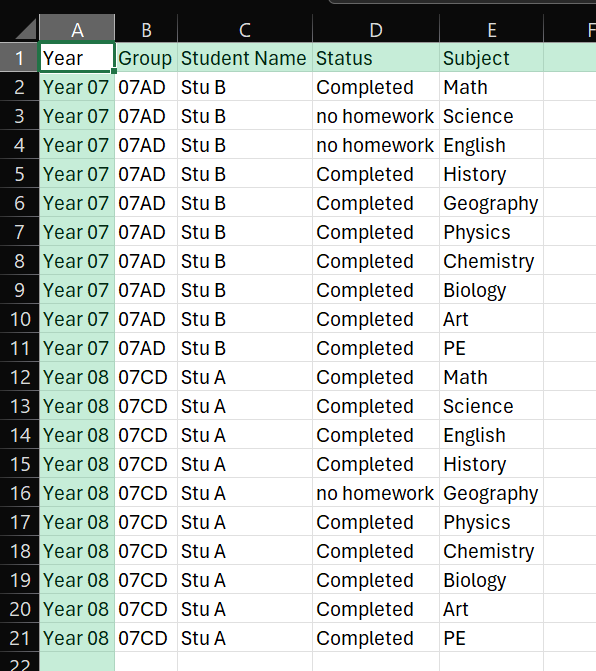Screen dimensions: 596x671
Task: Select the 07CD cell in row 12
Action: (146, 377)
